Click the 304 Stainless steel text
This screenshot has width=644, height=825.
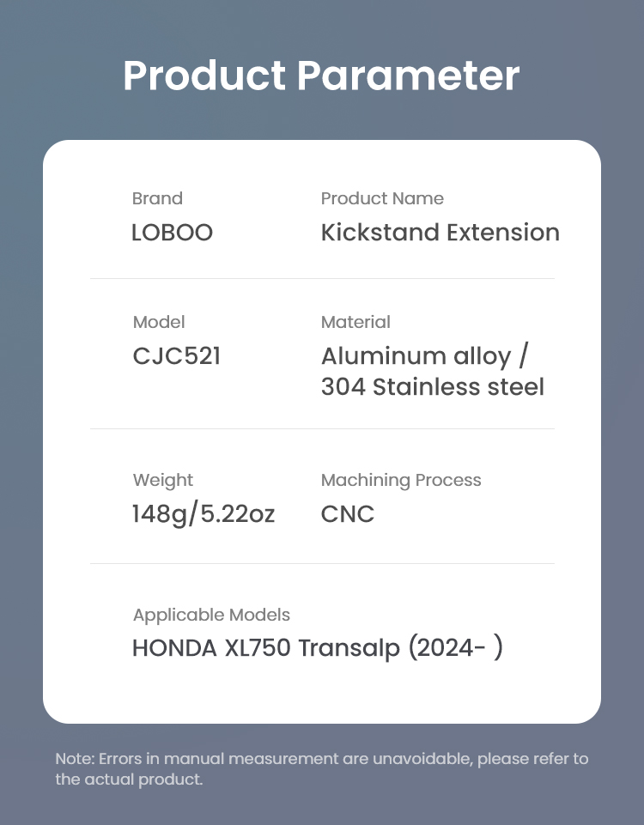pos(433,386)
